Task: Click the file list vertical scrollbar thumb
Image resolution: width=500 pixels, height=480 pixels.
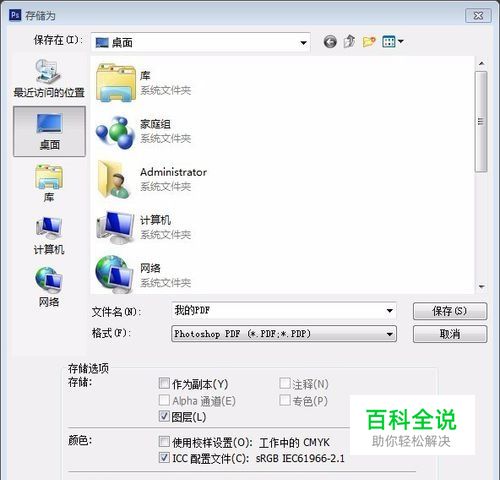Action: coord(481,122)
